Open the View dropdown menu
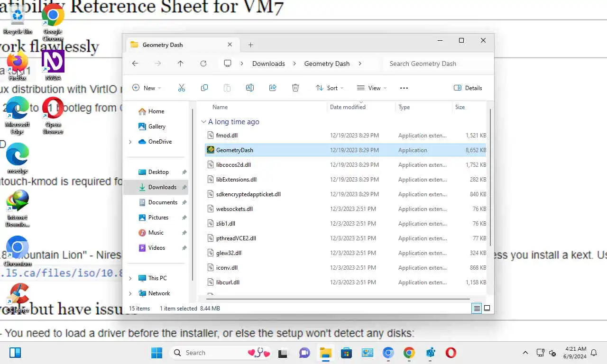The width and height of the screenshot is (607, 364). point(372,88)
